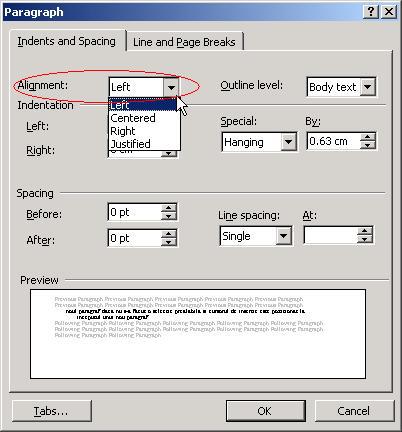Screen dimensions: 402x432
Task: Decrease the At line spacing arrow
Action: (x=364, y=239)
